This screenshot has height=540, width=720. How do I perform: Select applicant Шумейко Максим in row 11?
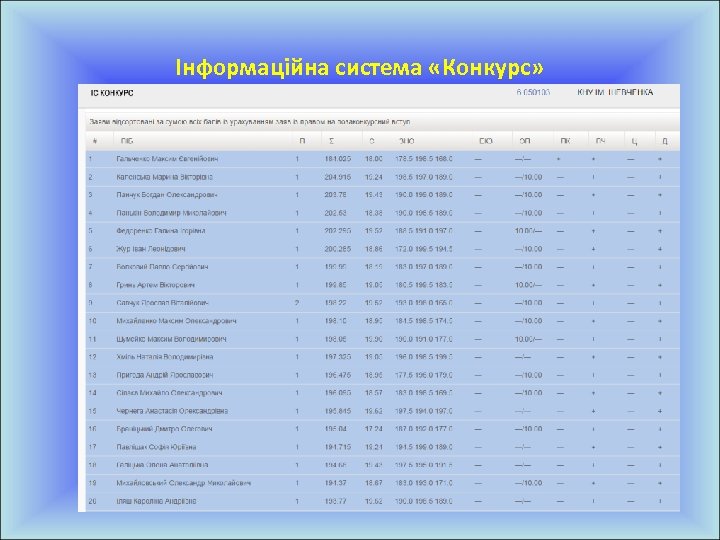[x=171, y=339]
